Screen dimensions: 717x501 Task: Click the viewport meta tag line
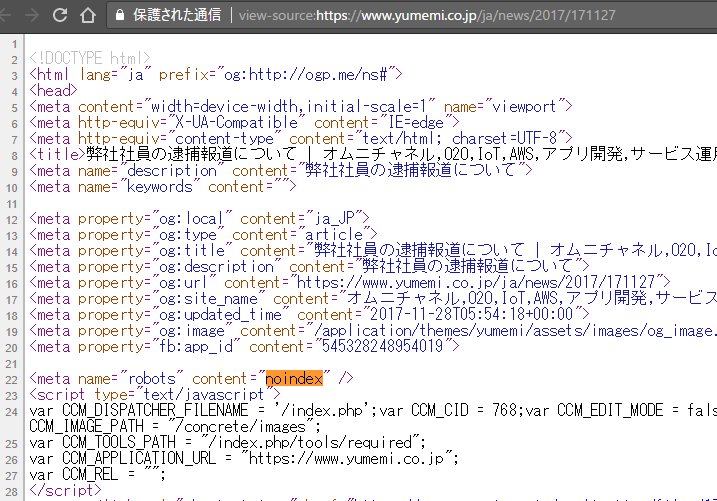click(300, 107)
